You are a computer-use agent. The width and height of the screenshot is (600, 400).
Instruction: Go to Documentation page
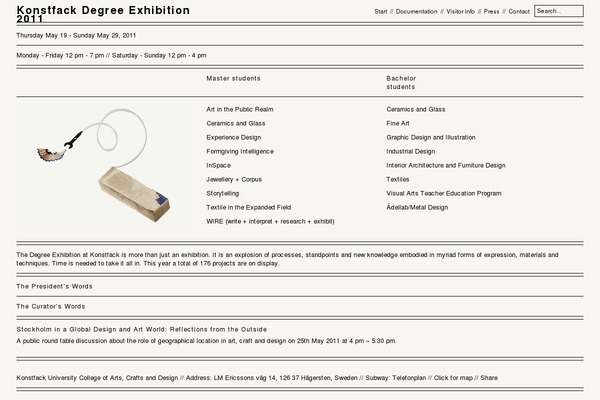coord(416,11)
